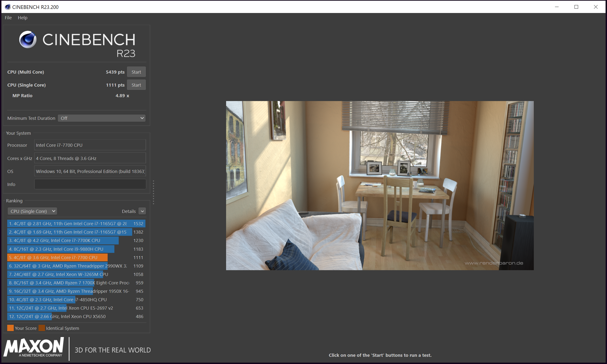Open the Minimum Test Duration dropdown

(x=102, y=118)
